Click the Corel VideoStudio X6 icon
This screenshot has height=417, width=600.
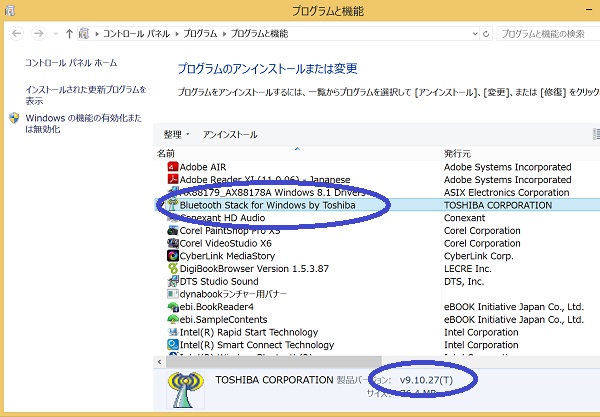173,243
